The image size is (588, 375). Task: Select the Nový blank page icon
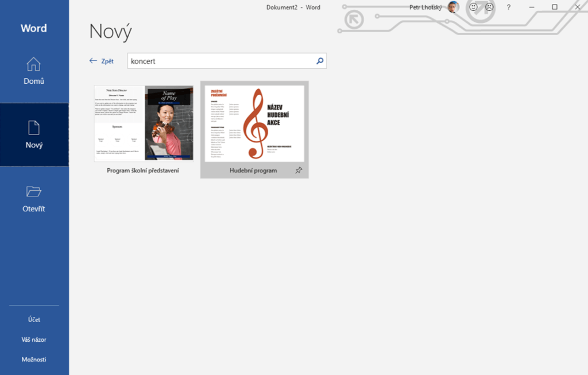click(x=34, y=127)
